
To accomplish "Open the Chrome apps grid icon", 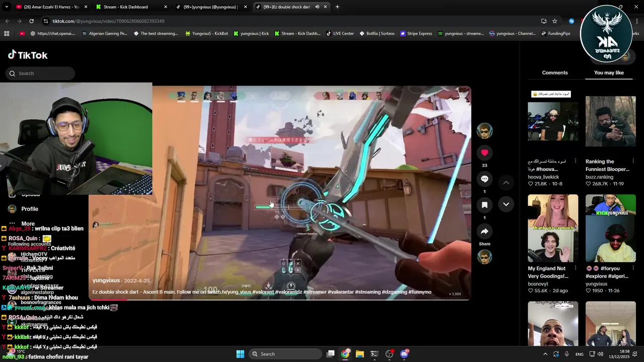I will [x=7, y=34].
